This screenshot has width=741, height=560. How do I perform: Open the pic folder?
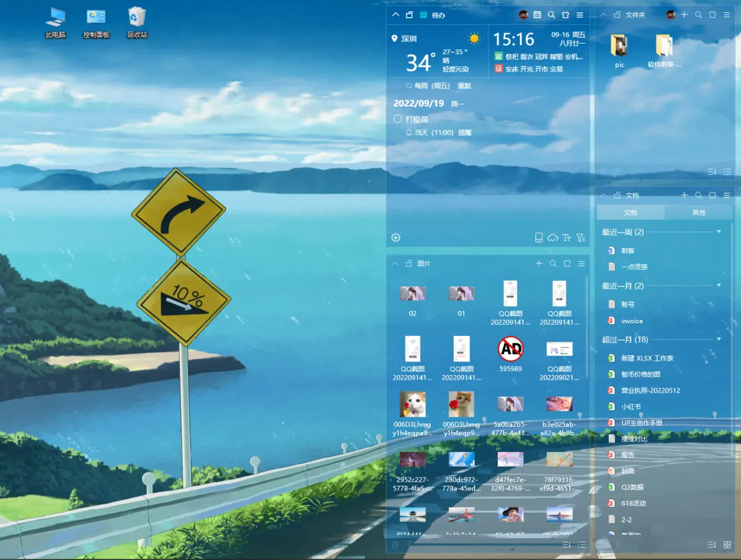(619, 51)
